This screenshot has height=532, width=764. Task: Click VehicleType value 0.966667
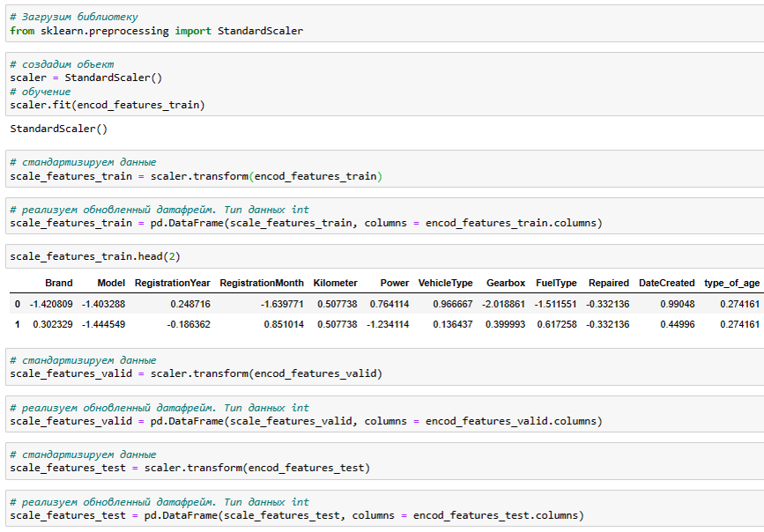(x=453, y=304)
